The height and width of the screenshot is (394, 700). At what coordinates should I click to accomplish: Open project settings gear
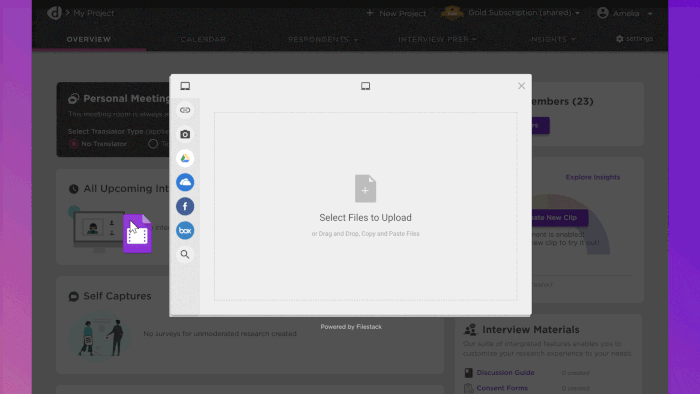[x=634, y=39]
